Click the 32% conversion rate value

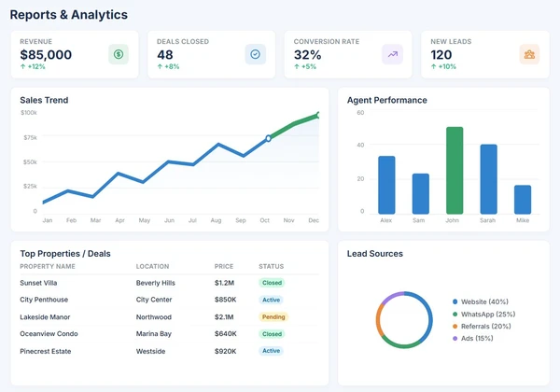click(307, 55)
